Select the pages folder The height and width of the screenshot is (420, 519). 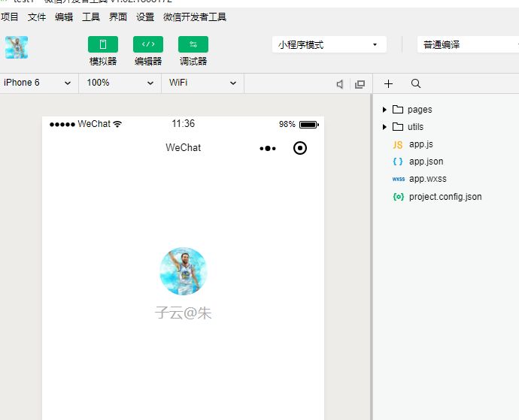point(420,110)
